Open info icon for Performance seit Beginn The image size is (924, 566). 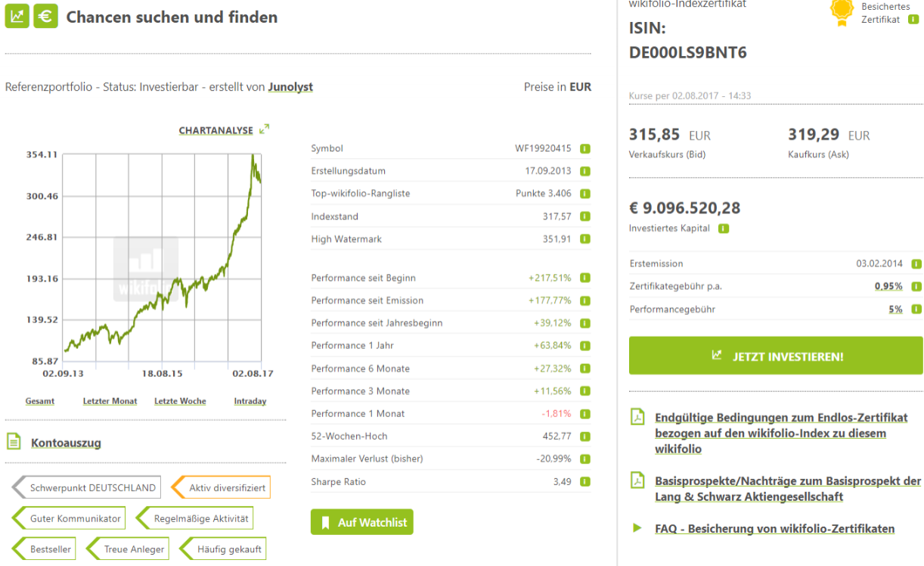(x=585, y=278)
